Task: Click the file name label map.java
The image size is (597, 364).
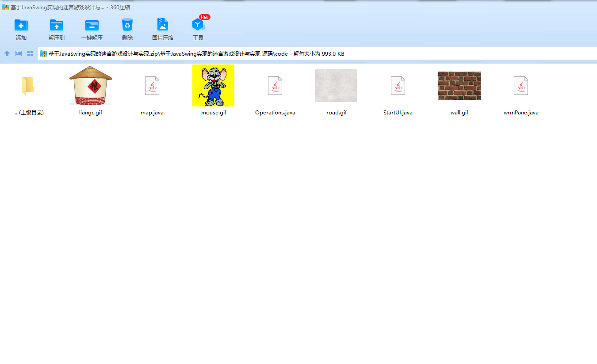Action: (x=152, y=113)
